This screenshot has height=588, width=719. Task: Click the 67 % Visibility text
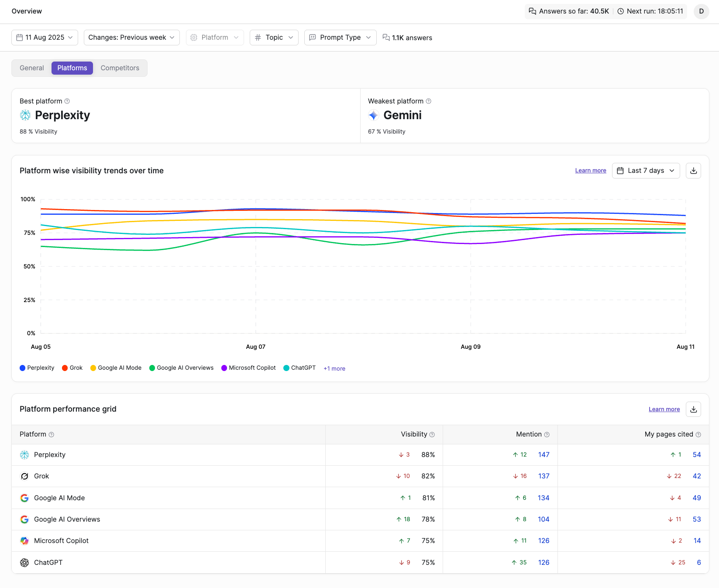387,132
